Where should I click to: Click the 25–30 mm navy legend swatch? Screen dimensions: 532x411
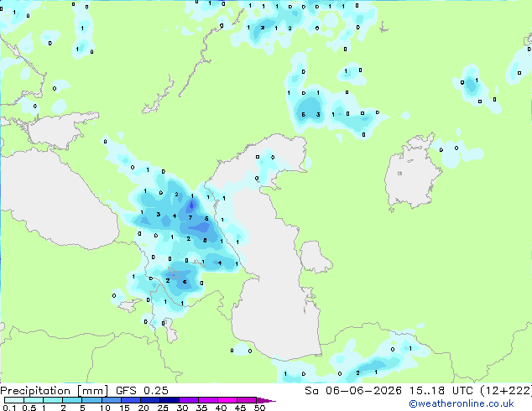[169, 400]
